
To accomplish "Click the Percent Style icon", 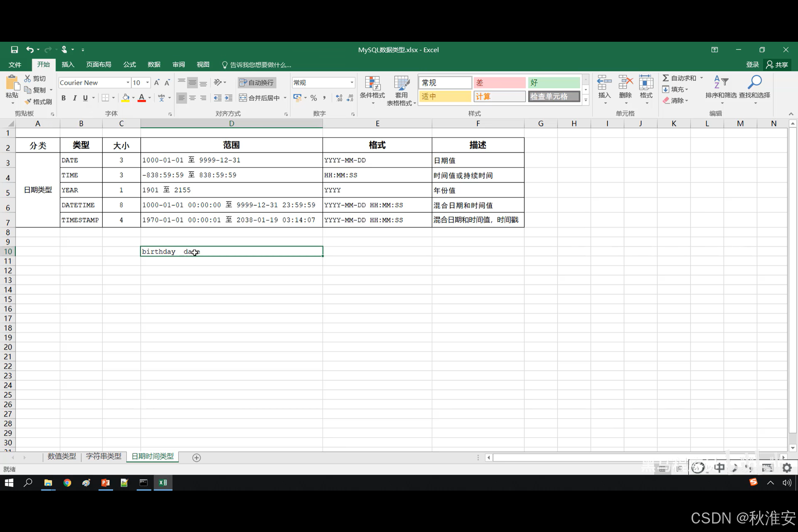I will (314, 98).
